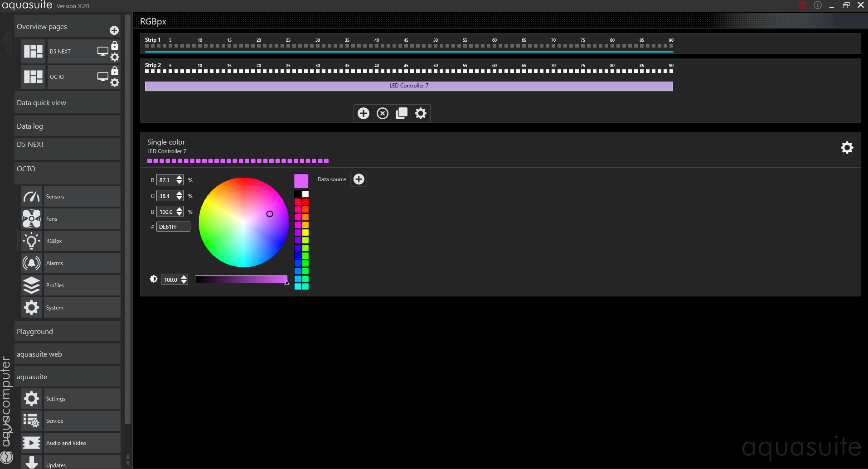Open the Fans section icon
Viewport: 868px width, 469px height.
[31, 219]
